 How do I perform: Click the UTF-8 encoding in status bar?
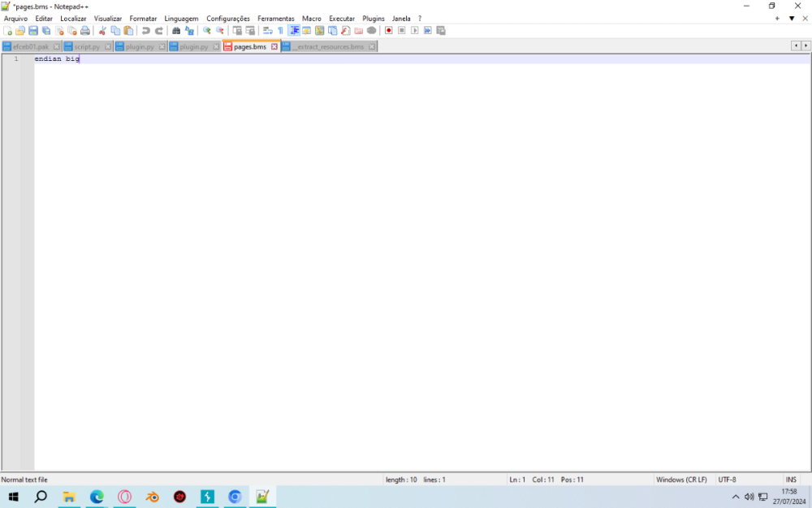click(x=727, y=480)
